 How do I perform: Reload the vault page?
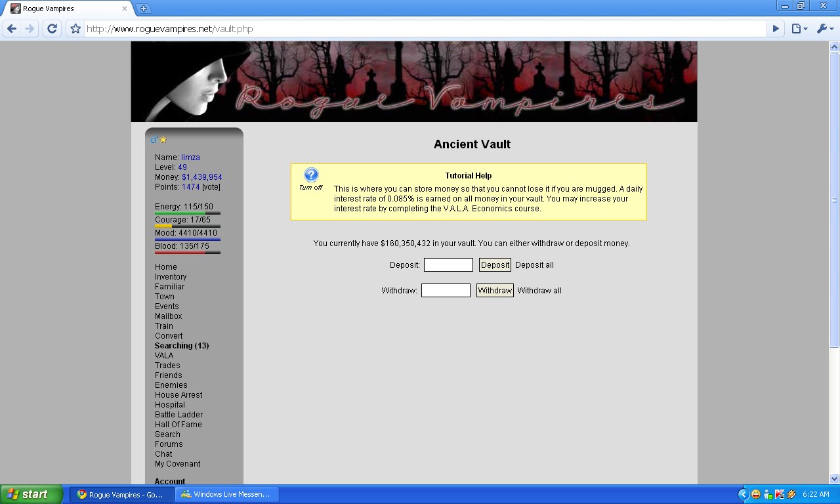click(x=52, y=29)
